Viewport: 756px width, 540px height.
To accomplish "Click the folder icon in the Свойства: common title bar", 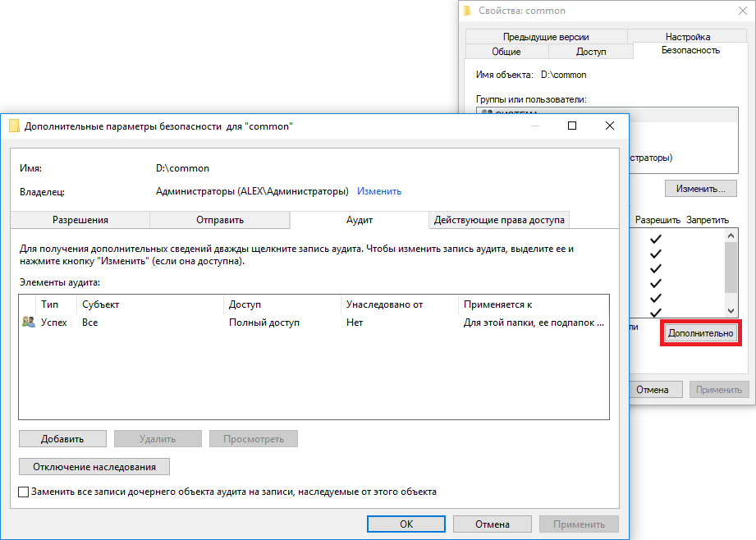I will [x=467, y=11].
